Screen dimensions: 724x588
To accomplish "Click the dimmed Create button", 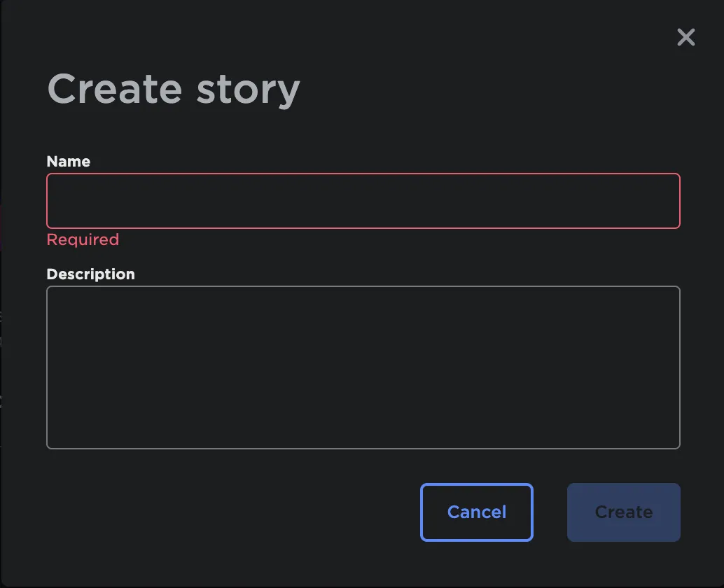I will click(623, 512).
